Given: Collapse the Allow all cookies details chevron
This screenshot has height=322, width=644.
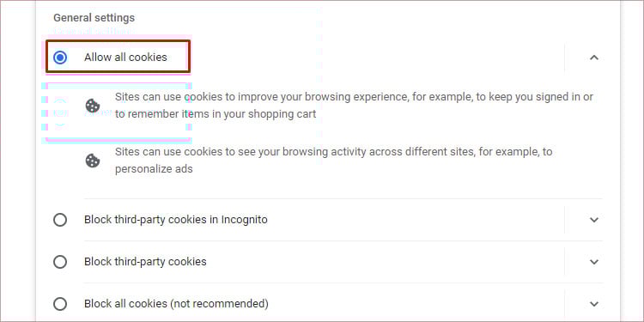Looking at the screenshot, I should click(594, 58).
